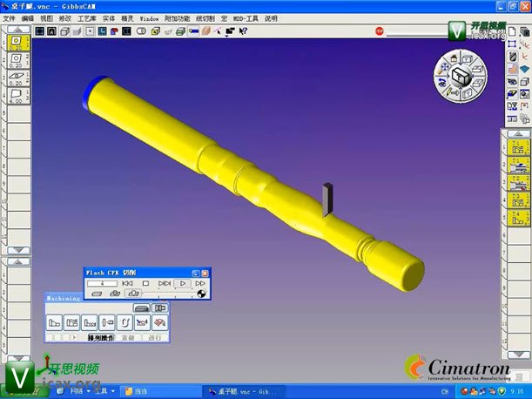
Task: Click the blue rectangle frame icon in the right palette
Action: 512,44
